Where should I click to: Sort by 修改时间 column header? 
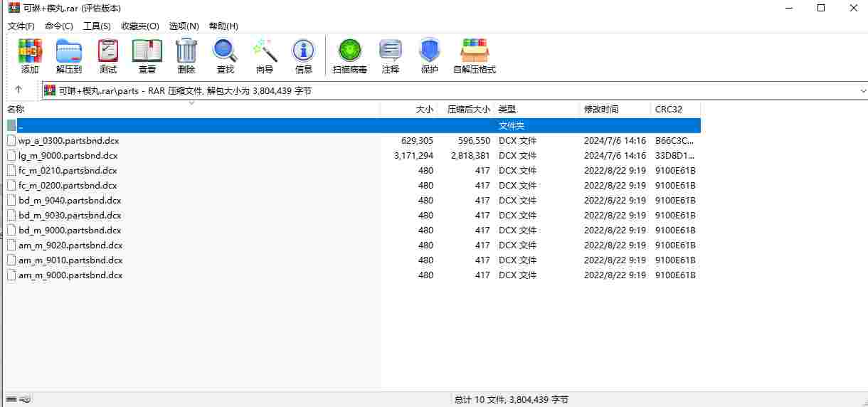pyautogui.click(x=615, y=110)
